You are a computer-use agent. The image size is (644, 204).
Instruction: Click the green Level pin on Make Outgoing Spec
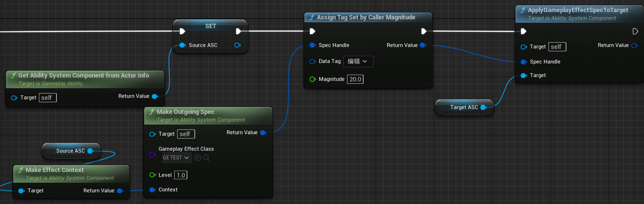pos(152,175)
